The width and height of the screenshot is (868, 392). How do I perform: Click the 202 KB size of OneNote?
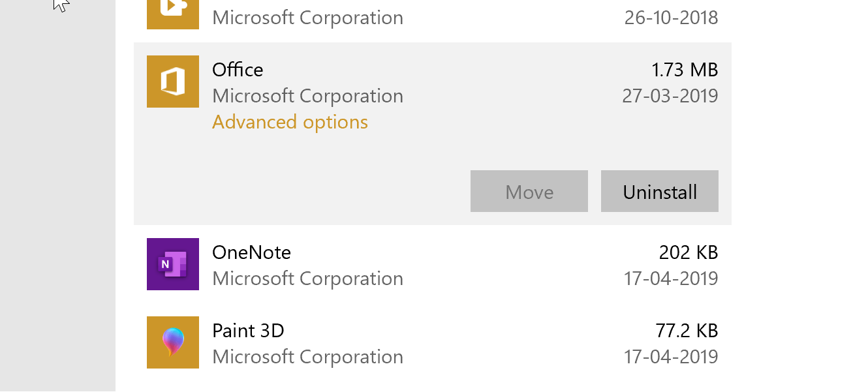pyautogui.click(x=689, y=252)
